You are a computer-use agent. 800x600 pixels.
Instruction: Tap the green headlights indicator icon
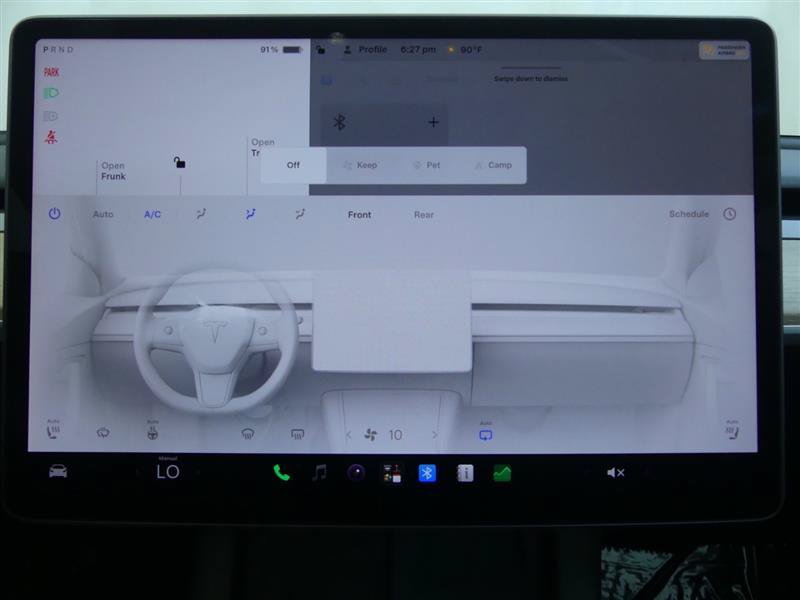pos(51,93)
